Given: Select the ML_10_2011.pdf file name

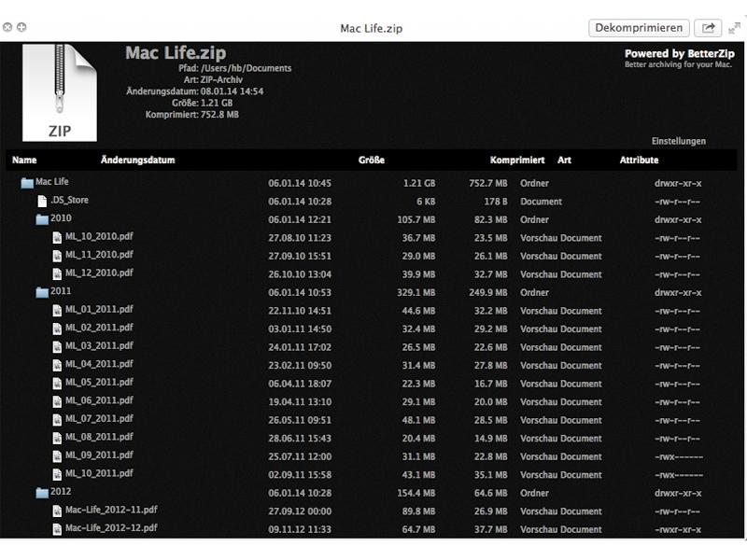Looking at the screenshot, I should coord(99,473).
